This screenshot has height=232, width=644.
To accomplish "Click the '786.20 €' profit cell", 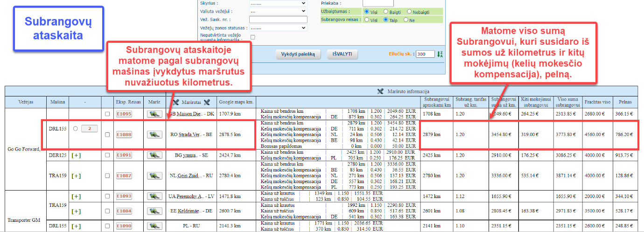I will (x=624, y=135).
